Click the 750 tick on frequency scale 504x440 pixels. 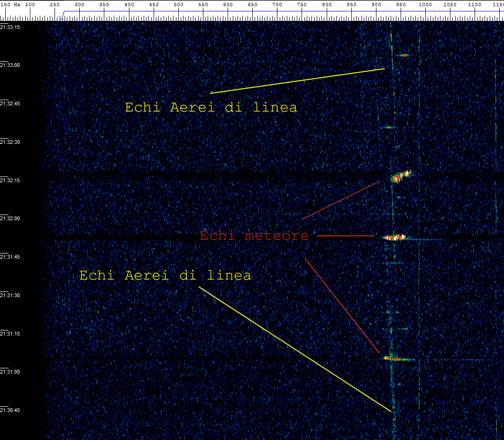point(302,5)
